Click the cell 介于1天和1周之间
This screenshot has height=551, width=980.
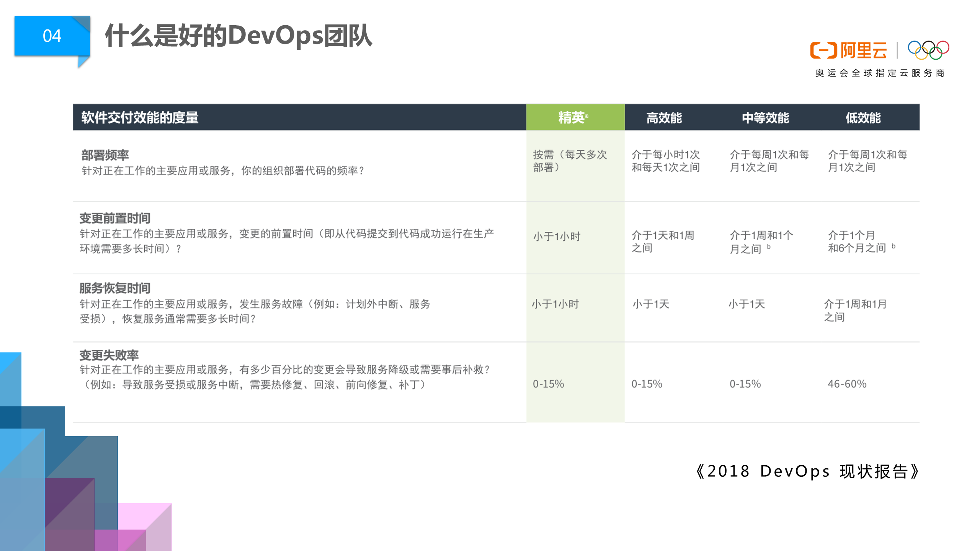coord(663,241)
